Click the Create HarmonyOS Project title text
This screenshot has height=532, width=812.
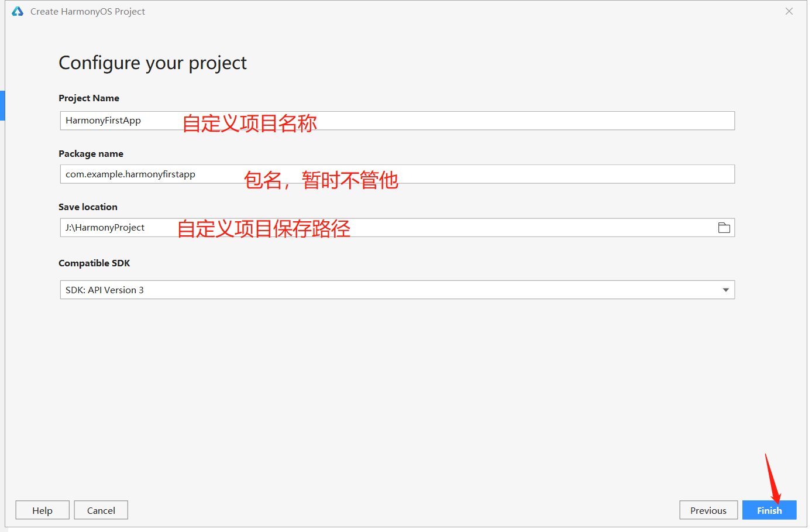click(88, 12)
